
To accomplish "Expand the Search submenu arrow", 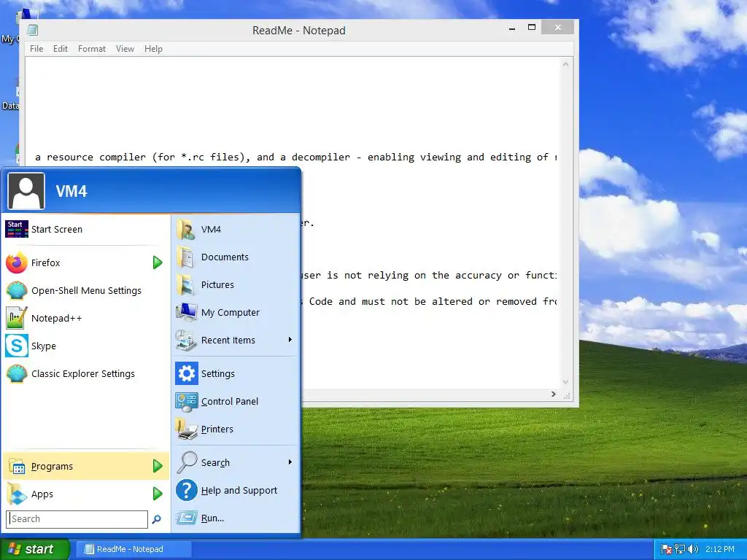I will 290,462.
